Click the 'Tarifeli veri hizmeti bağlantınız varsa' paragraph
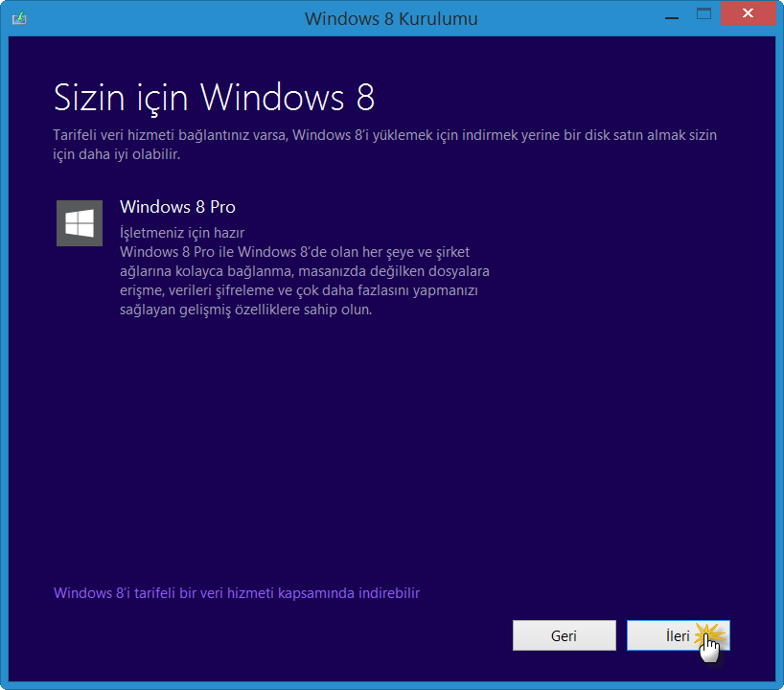Image resolution: width=784 pixels, height=690 pixels. tap(385, 145)
